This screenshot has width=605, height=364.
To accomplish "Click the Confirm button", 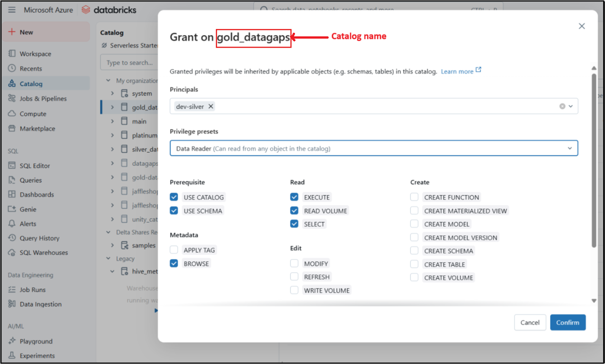I will (567, 323).
